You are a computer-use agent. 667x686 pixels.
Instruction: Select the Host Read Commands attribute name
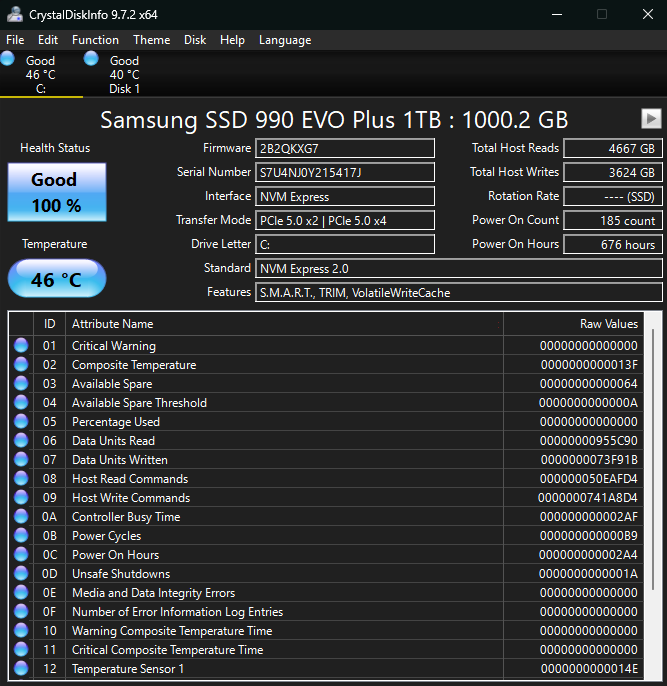[x=130, y=479]
